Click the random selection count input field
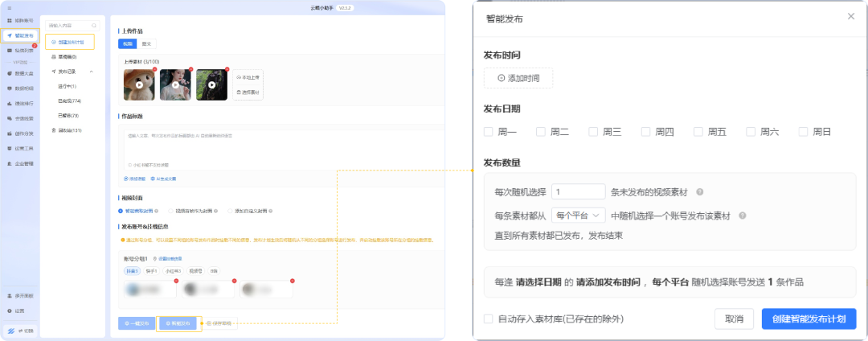The height and width of the screenshot is (341, 868). click(x=578, y=191)
